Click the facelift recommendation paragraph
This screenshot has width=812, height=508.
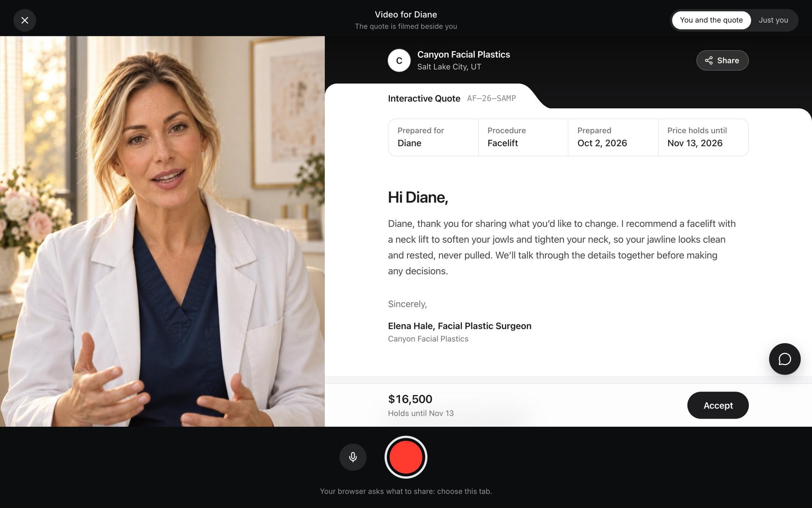(x=562, y=247)
